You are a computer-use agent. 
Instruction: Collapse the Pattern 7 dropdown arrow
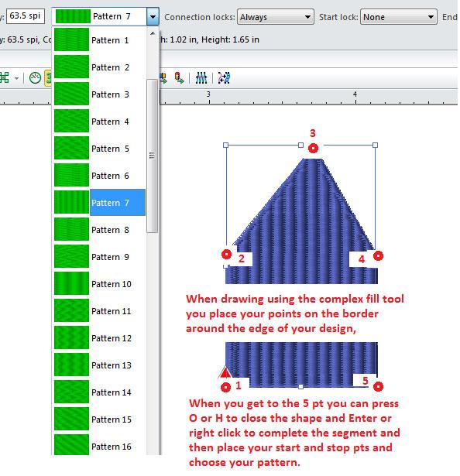click(x=153, y=17)
